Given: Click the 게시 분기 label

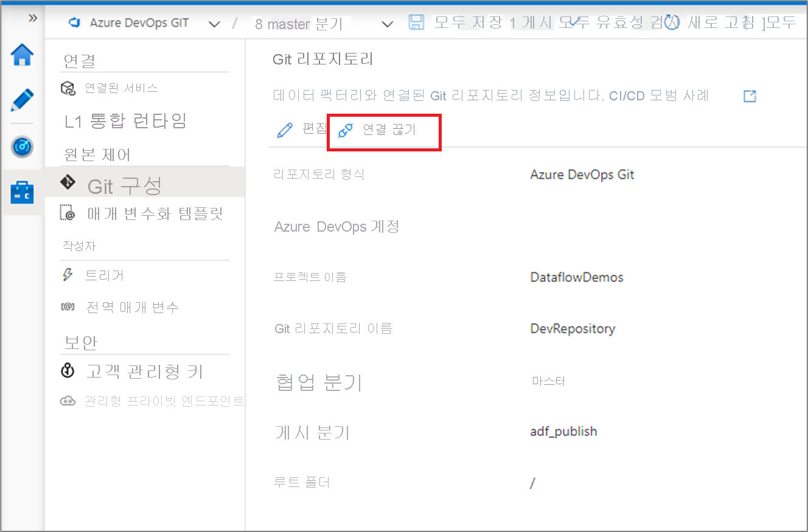Looking at the screenshot, I should (x=313, y=432).
